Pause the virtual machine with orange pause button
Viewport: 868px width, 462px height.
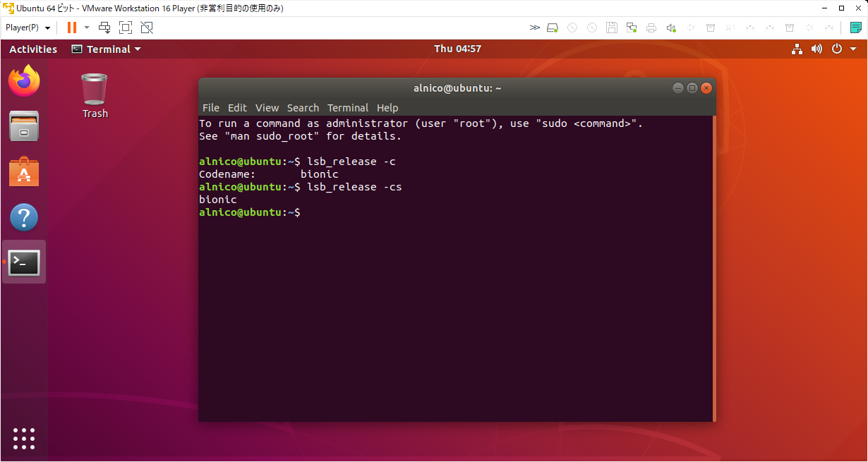point(71,28)
